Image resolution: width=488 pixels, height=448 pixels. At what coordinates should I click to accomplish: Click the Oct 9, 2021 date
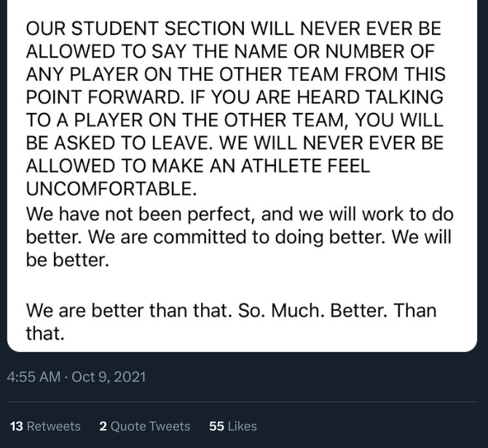click(x=109, y=377)
